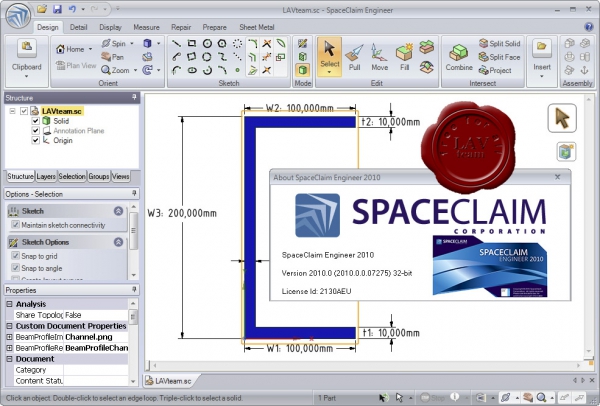Viewport: 600px width, 406px height.
Task: Click the Undo arrow
Action: pos(72,9)
